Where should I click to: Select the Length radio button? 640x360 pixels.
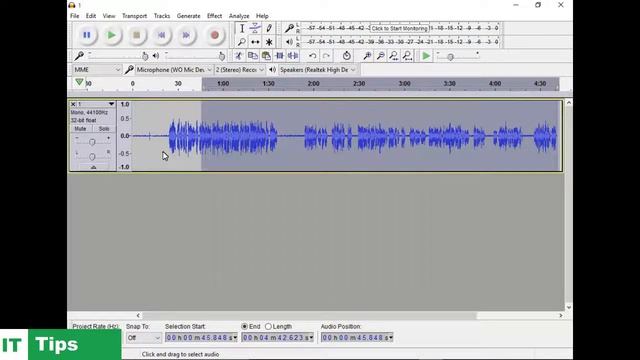268,327
